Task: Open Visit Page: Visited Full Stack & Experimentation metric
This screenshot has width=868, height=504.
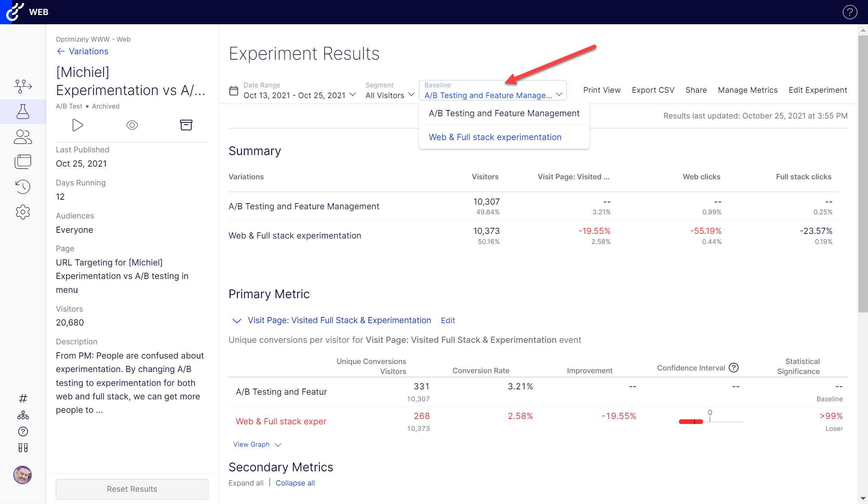Action: point(339,320)
